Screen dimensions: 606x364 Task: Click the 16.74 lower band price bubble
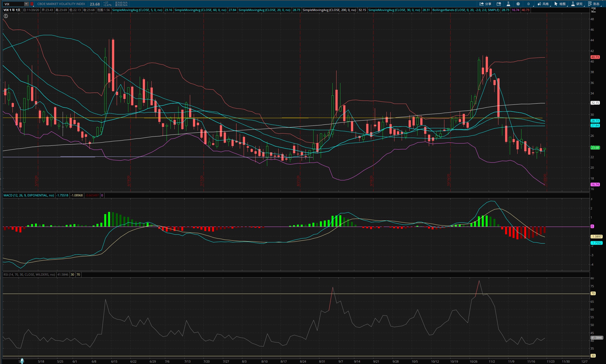pos(595,184)
